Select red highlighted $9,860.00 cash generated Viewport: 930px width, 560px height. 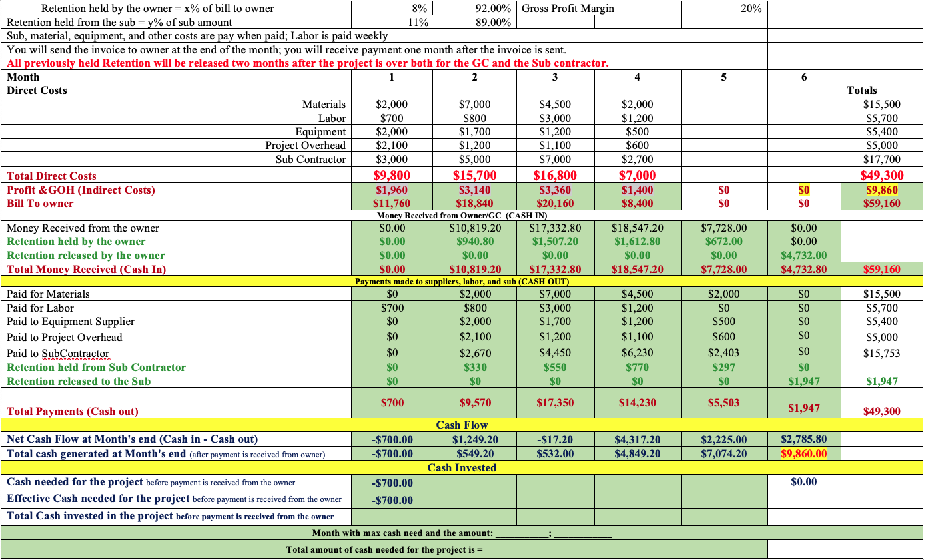pyautogui.click(x=804, y=453)
